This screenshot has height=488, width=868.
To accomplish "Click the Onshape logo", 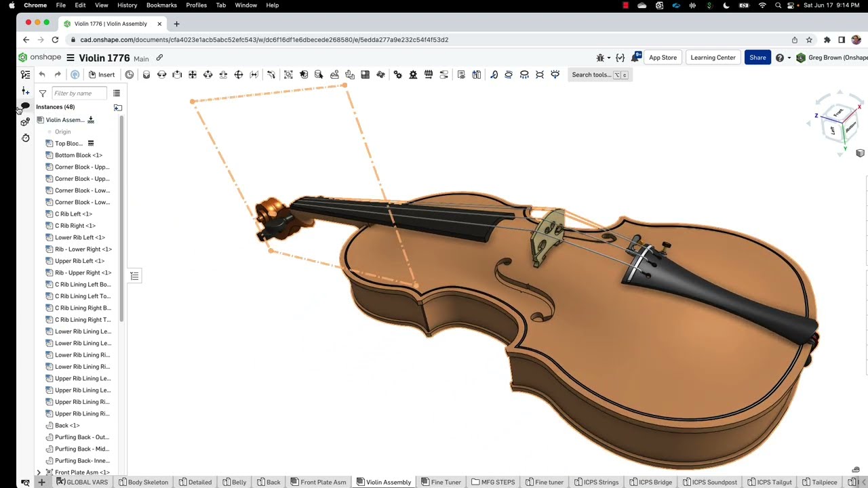I will (x=39, y=58).
